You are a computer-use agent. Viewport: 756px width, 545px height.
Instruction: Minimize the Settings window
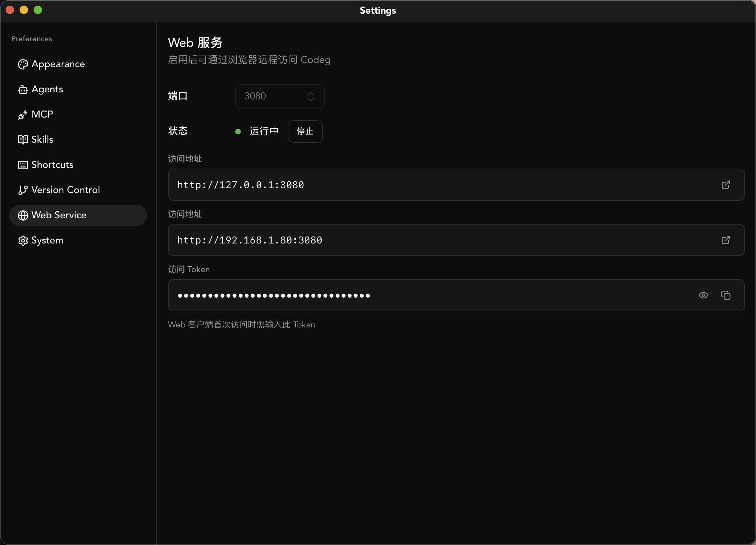click(x=24, y=10)
